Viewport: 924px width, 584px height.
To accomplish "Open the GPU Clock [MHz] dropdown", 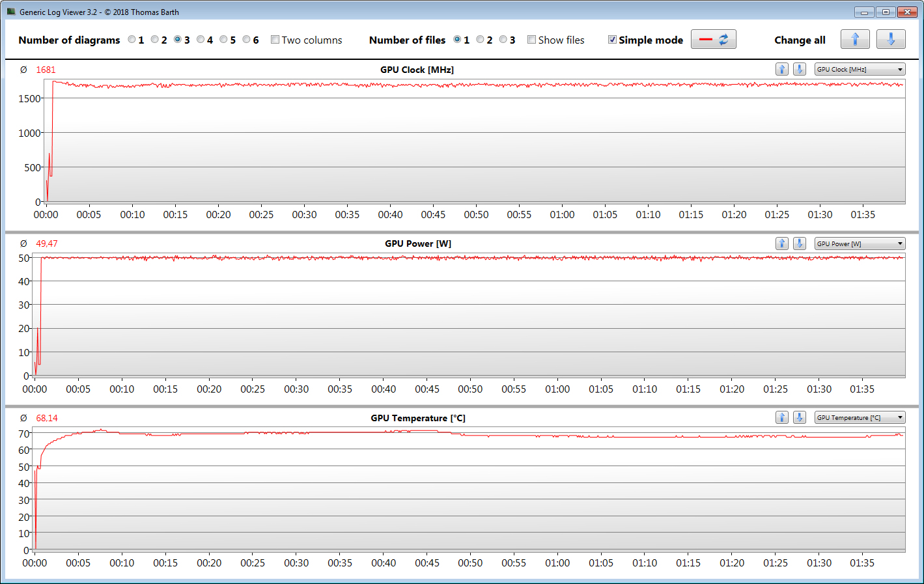I will [x=860, y=70].
